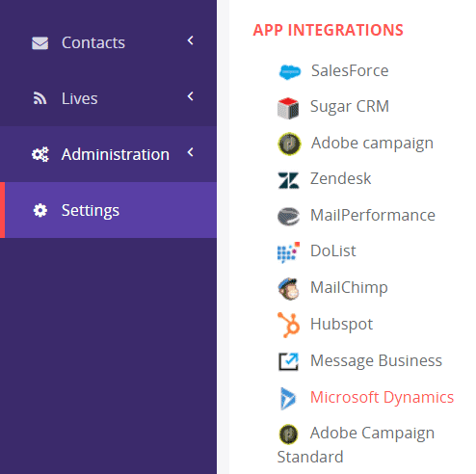Click the DoList dotted logo icon

pos(288,252)
